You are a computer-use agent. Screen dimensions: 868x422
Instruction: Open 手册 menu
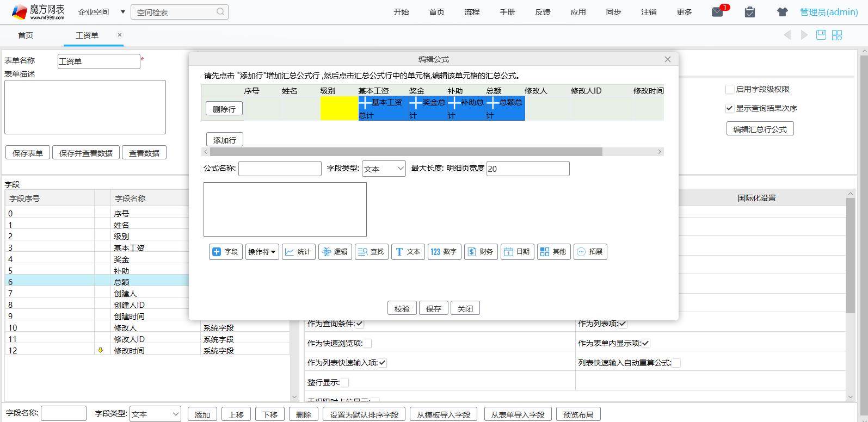click(507, 12)
